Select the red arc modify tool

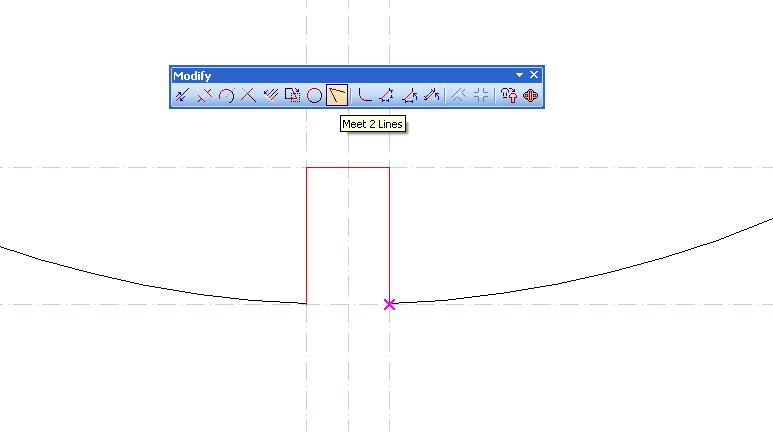pos(226,96)
